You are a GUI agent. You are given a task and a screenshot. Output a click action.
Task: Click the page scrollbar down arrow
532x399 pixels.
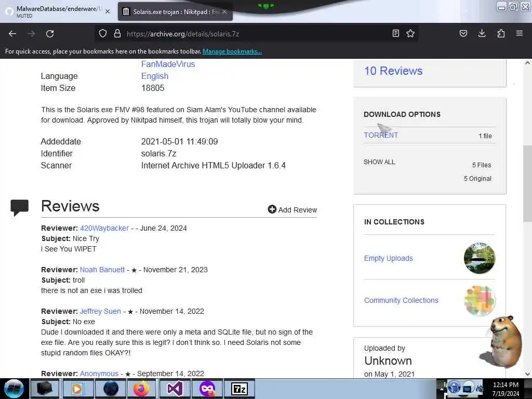coord(527,374)
